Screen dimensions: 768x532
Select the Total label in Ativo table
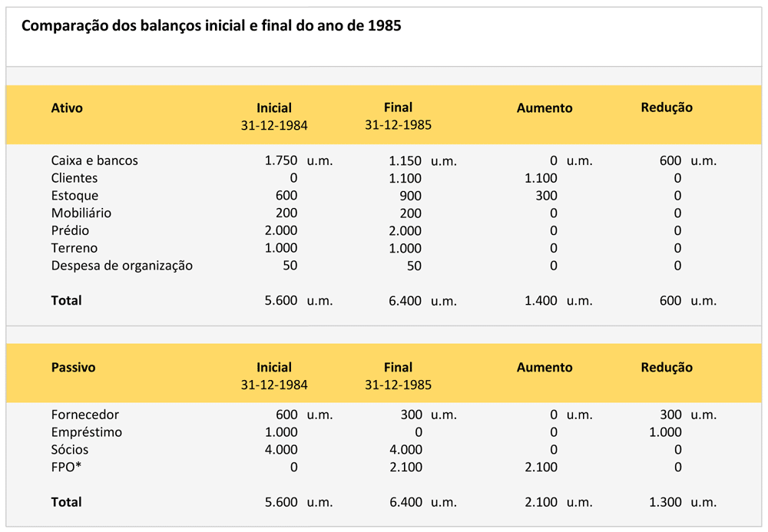pos(66,301)
